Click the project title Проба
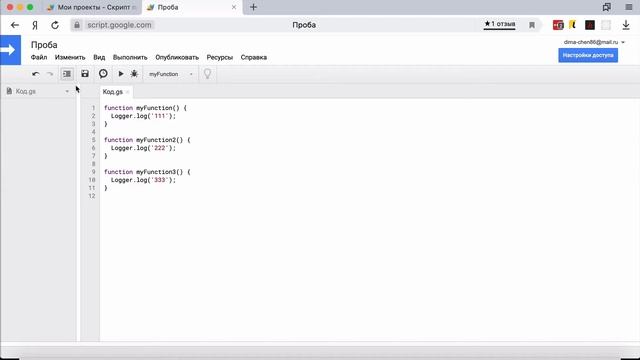 pyautogui.click(x=44, y=45)
